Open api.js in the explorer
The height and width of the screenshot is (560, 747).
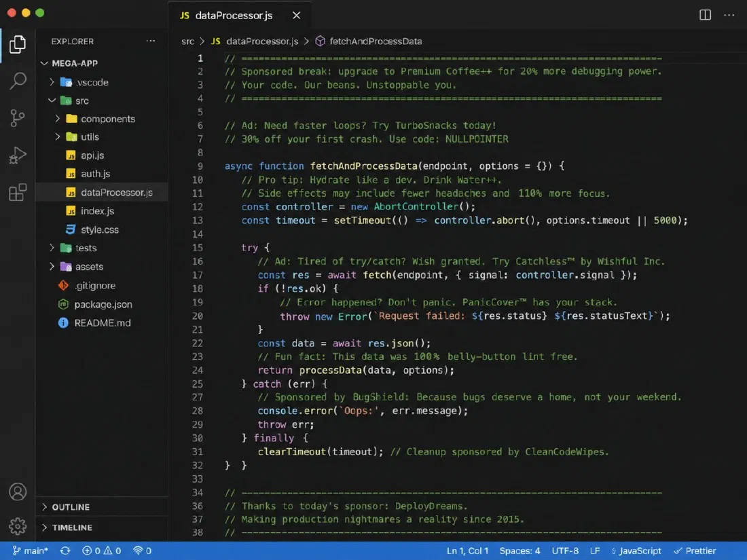(x=102, y=155)
